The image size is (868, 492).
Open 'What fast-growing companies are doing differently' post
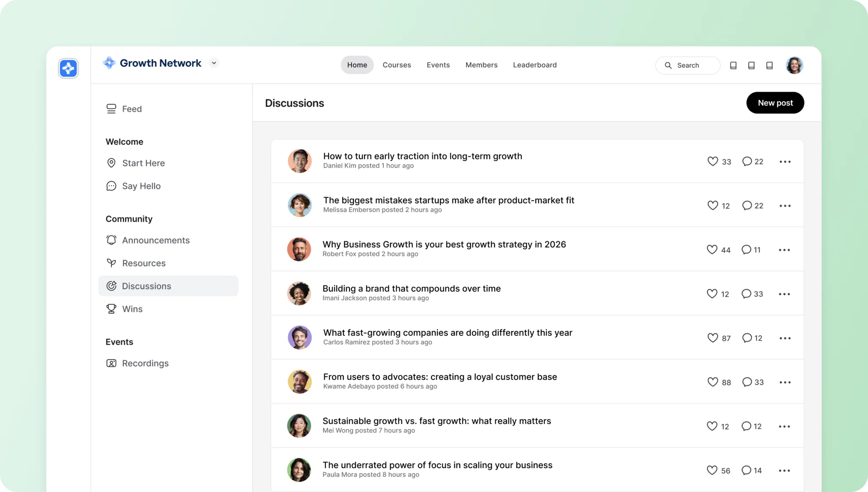pyautogui.click(x=447, y=333)
